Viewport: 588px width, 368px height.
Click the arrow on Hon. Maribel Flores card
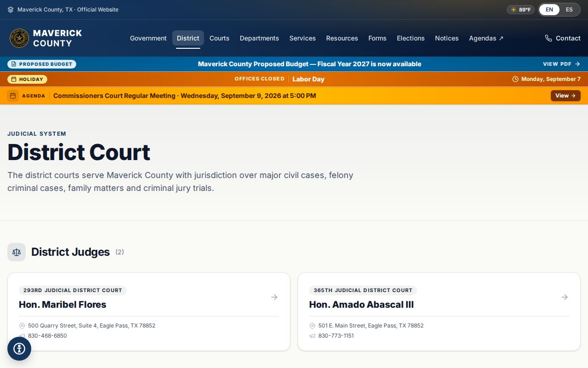point(274,297)
